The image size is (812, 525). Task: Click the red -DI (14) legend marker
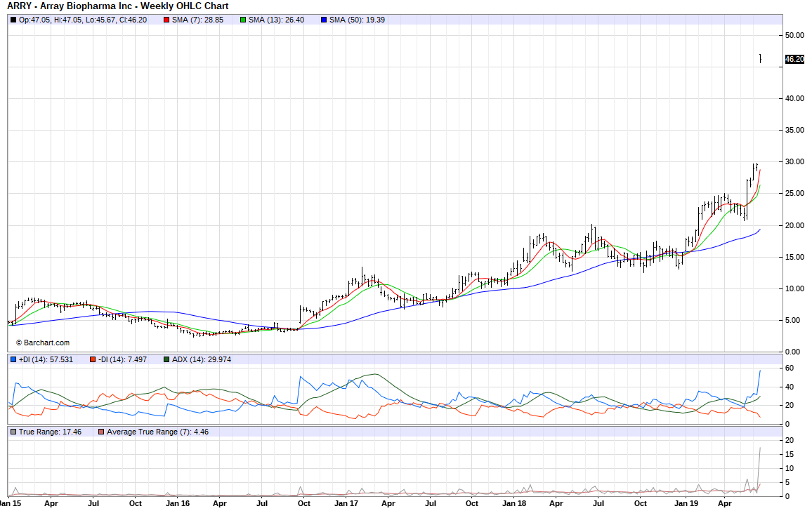93,359
